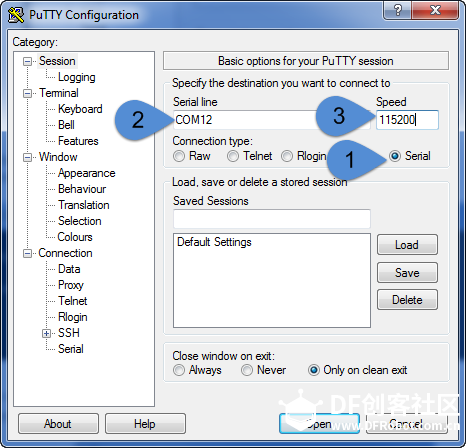Image resolution: width=466 pixels, height=448 pixels.
Task: Click the Speed field showing 115200
Action: point(407,120)
